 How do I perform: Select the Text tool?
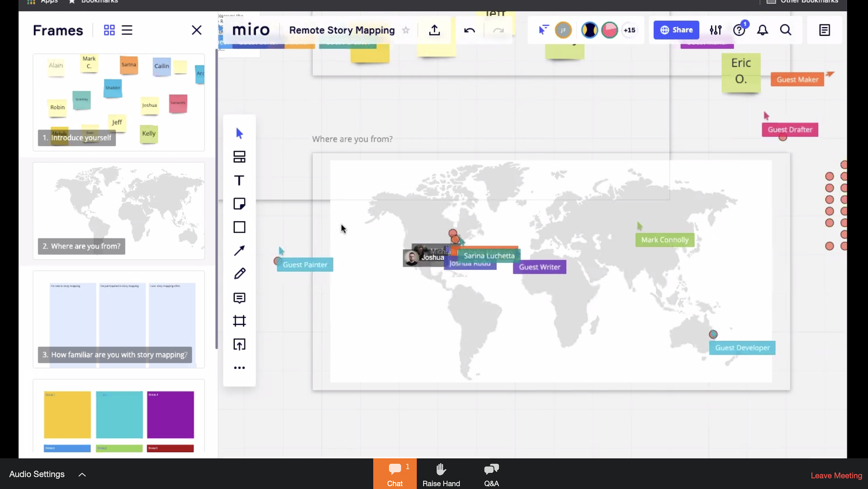click(x=239, y=180)
